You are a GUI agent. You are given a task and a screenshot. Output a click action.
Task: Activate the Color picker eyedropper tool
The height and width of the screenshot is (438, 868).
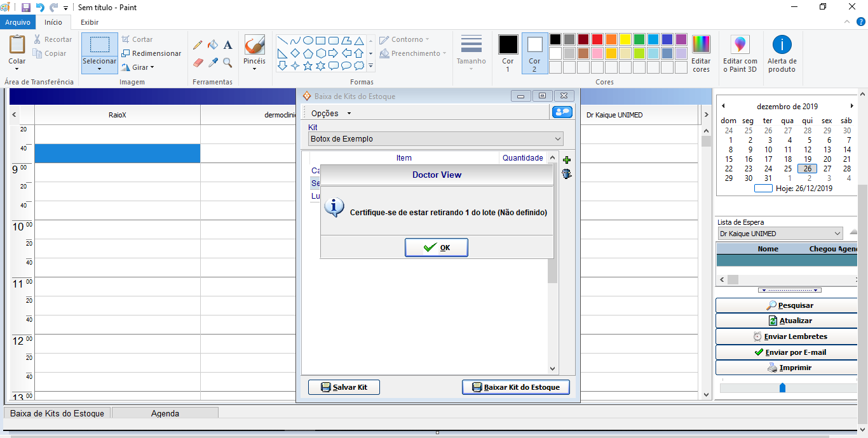(213, 63)
